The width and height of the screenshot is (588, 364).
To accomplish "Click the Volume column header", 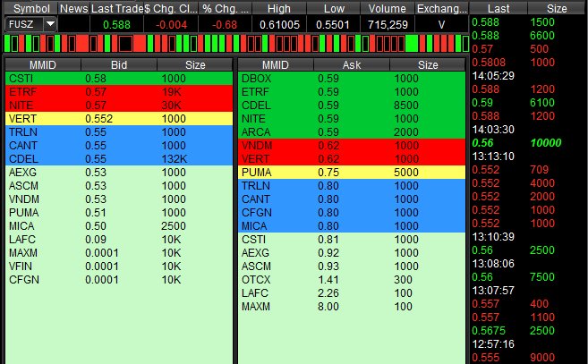I will click(388, 8).
